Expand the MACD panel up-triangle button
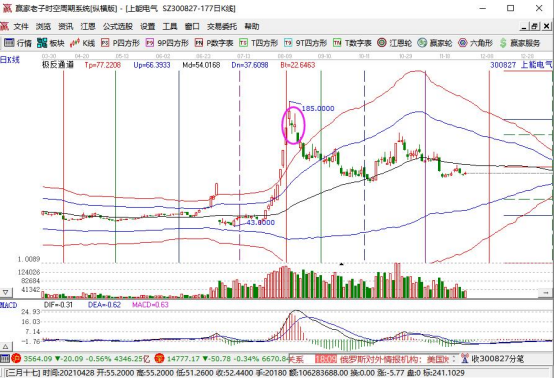Screen dimensions: 554x379 coord(6,347)
